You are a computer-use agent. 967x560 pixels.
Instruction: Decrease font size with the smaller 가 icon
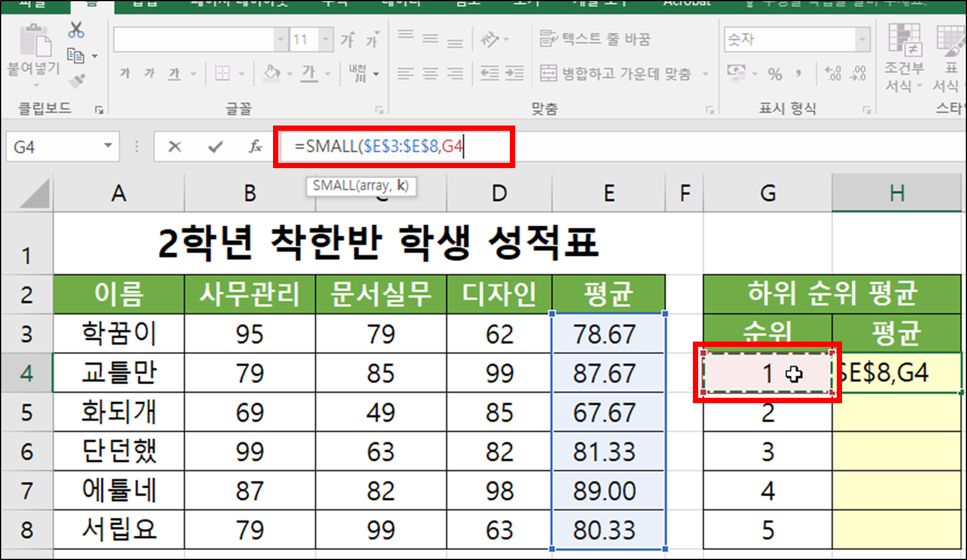[x=372, y=40]
